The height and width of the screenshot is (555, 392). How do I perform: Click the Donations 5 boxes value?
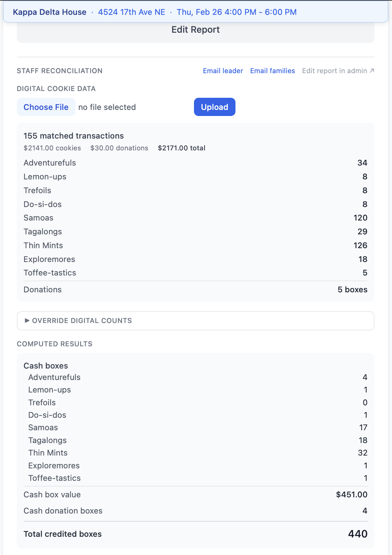[x=352, y=290]
